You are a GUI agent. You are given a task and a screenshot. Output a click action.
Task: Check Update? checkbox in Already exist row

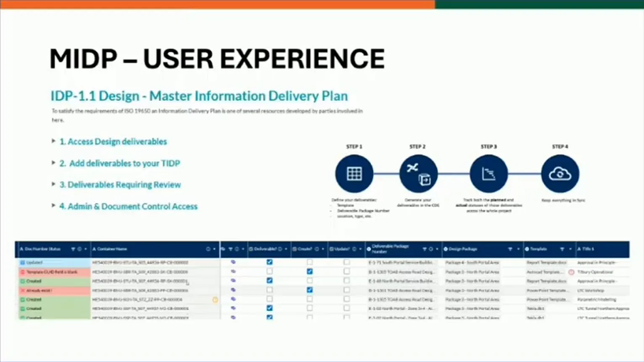tap(346, 290)
